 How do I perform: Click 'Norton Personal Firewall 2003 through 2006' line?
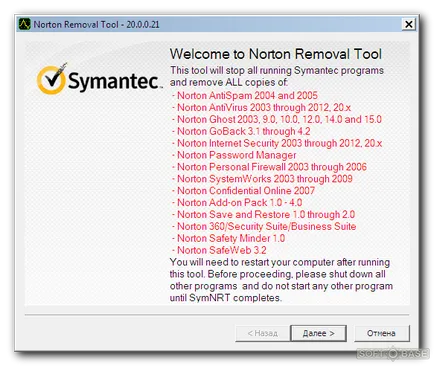coord(269,167)
